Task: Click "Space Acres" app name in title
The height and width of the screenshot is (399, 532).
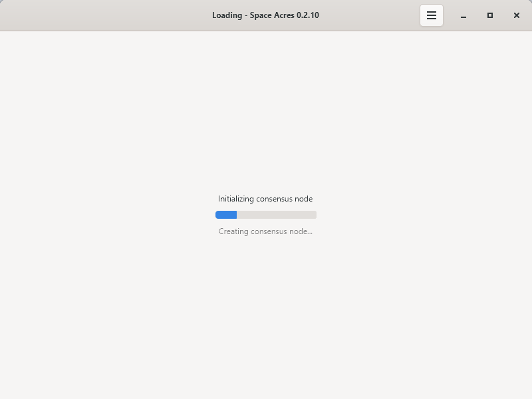Action: click(x=270, y=15)
